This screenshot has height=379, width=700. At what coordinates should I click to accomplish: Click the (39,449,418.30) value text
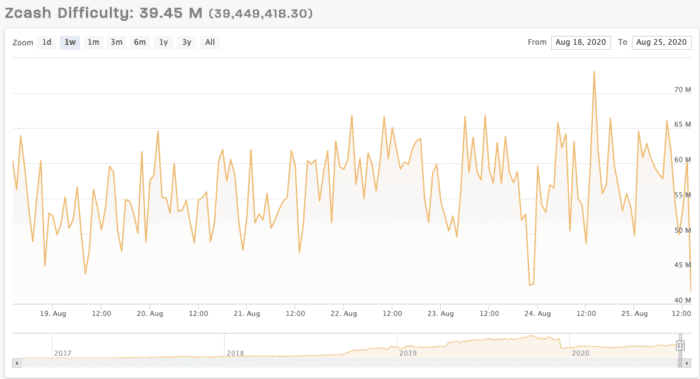click(x=261, y=13)
